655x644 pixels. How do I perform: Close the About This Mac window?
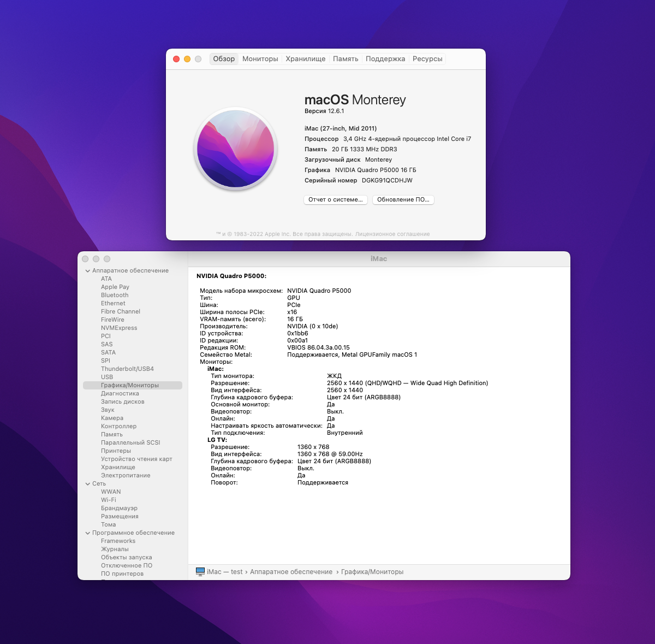tap(176, 59)
